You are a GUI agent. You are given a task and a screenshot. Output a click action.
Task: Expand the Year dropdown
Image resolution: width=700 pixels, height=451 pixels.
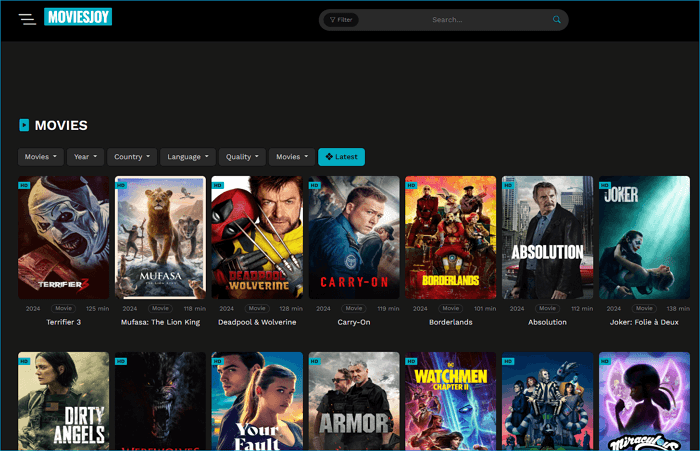pos(85,157)
